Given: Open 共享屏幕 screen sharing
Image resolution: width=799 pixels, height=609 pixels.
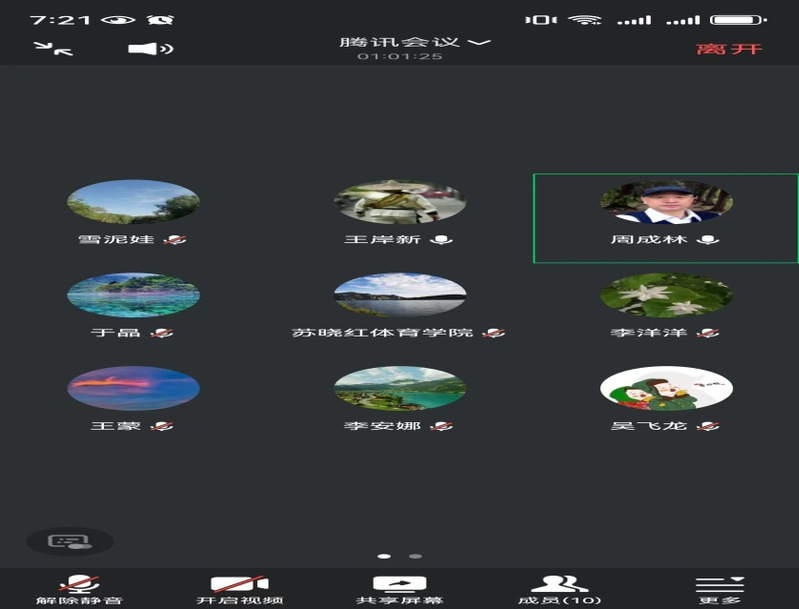Looking at the screenshot, I should (x=399, y=588).
